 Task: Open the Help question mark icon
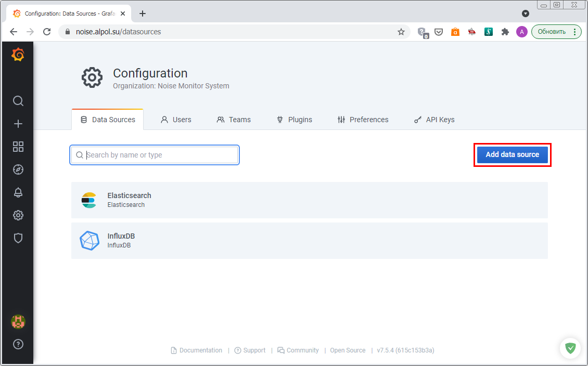[18, 344]
